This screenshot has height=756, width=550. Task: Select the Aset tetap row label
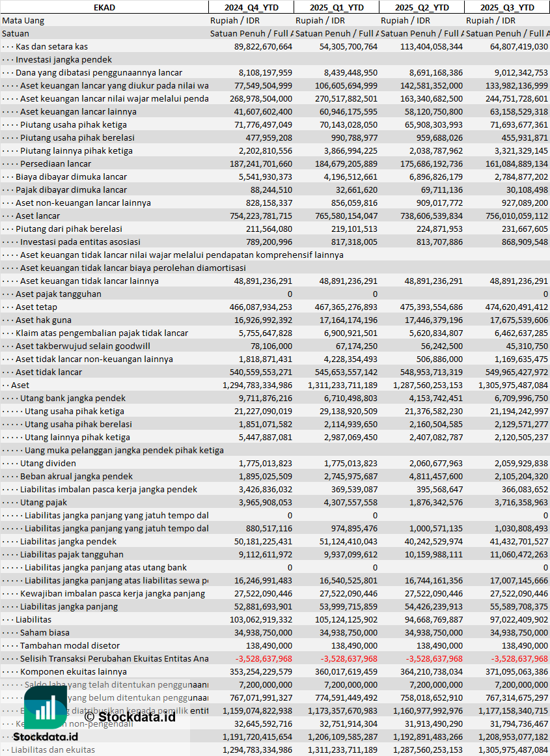click(36, 307)
